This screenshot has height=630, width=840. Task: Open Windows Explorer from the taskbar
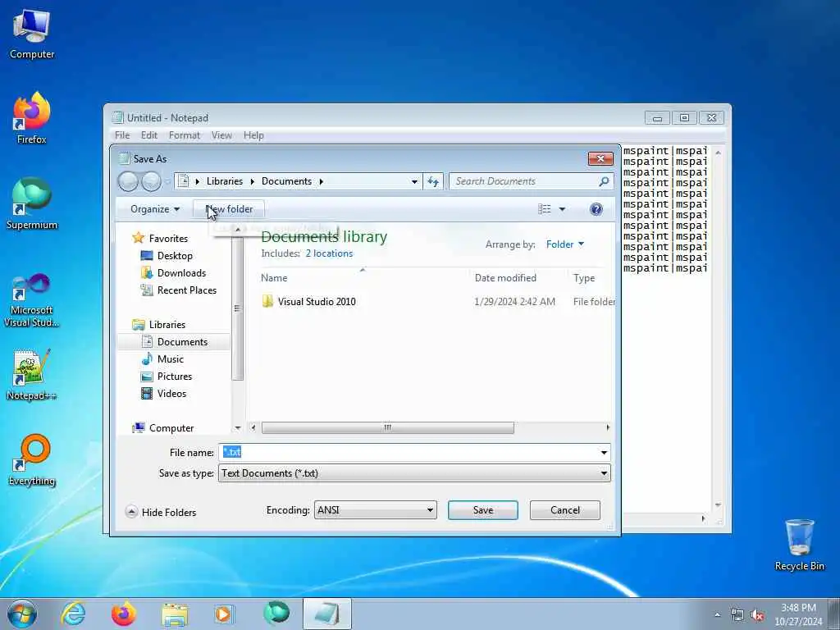pos(175,614)
